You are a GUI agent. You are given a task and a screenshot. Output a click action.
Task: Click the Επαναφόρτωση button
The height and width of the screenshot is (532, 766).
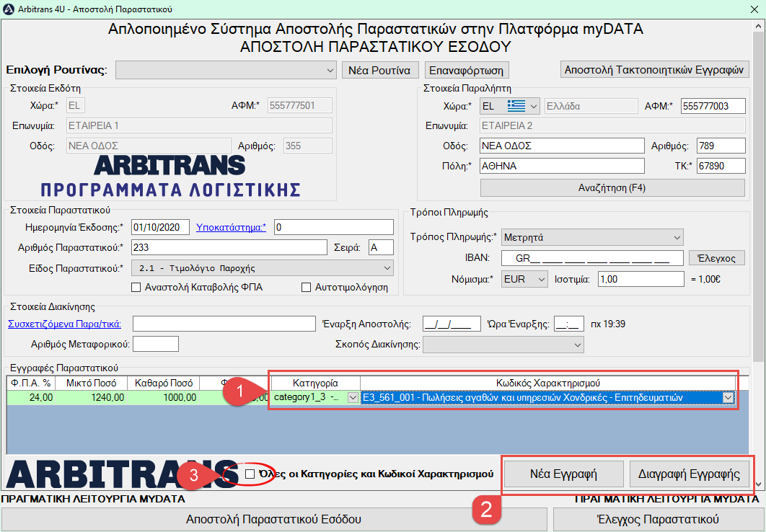pyautogui.click(x=467, y=70)
